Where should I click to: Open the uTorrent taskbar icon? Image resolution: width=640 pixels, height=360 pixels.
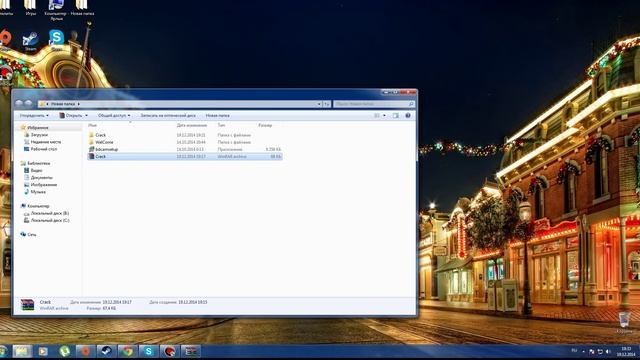(64, 351)
